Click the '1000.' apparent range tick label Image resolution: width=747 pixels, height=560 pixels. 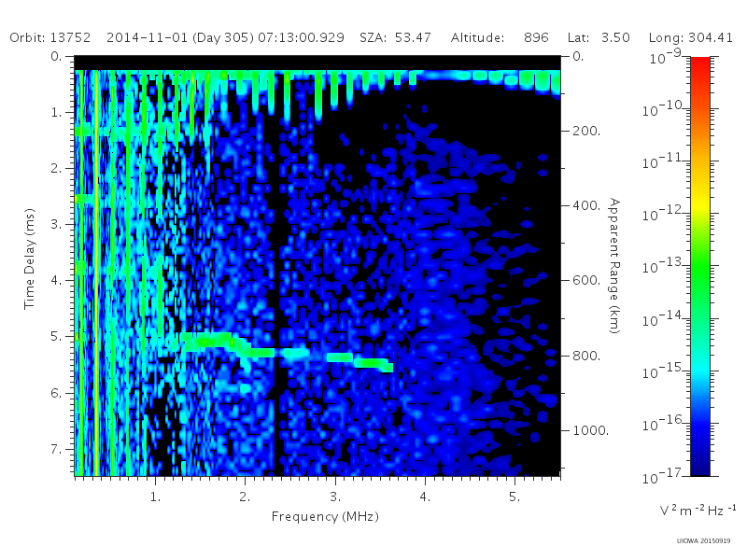pos(590,430)
